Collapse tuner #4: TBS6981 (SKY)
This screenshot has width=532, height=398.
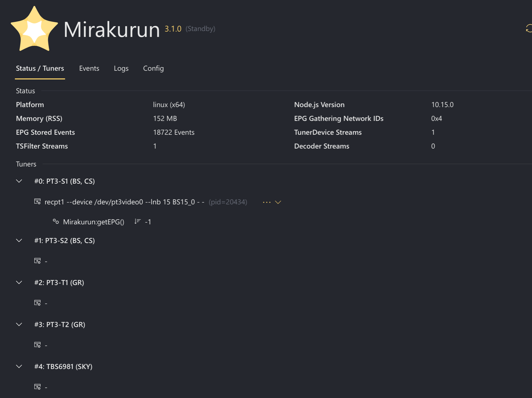pyautogui.click(x=19, y=367)
